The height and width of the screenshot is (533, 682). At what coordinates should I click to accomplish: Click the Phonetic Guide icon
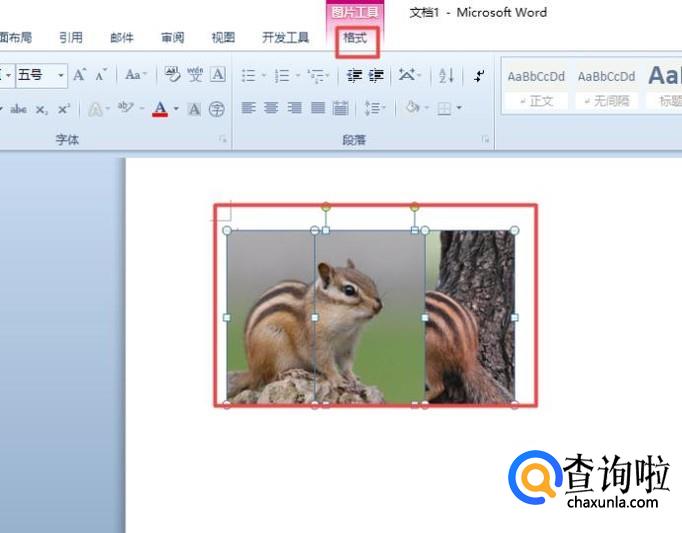coord(195,75)
